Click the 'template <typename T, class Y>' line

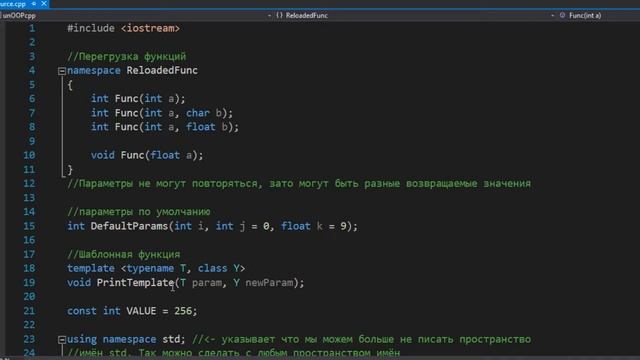click(156, 268)
